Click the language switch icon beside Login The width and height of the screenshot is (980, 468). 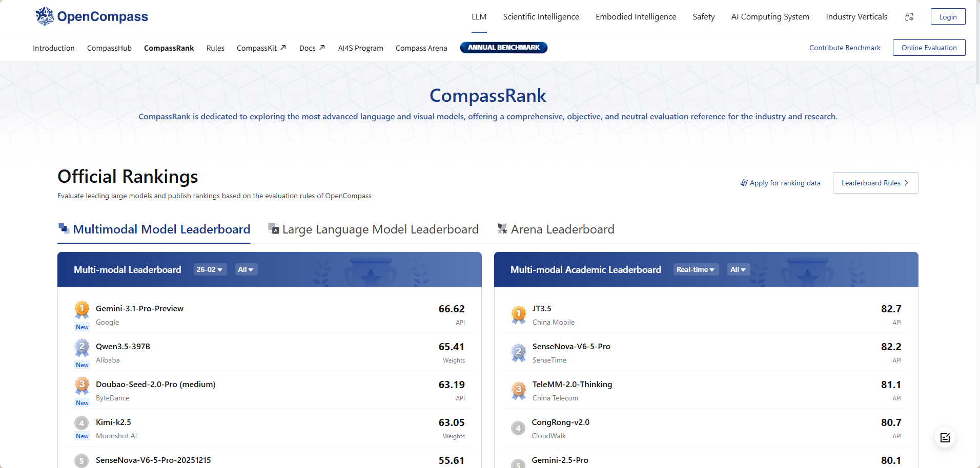(x=909, y=17)
